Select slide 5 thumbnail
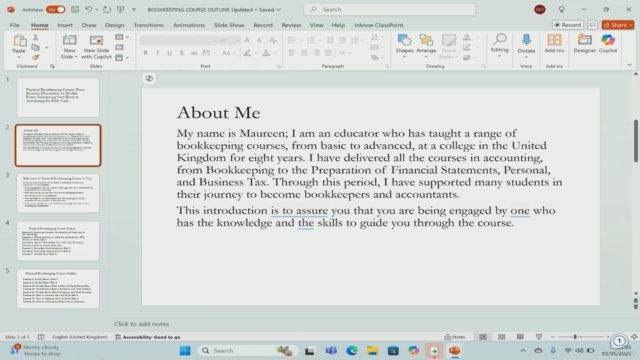Screen dimensions: 640x360 coord(58,289)
